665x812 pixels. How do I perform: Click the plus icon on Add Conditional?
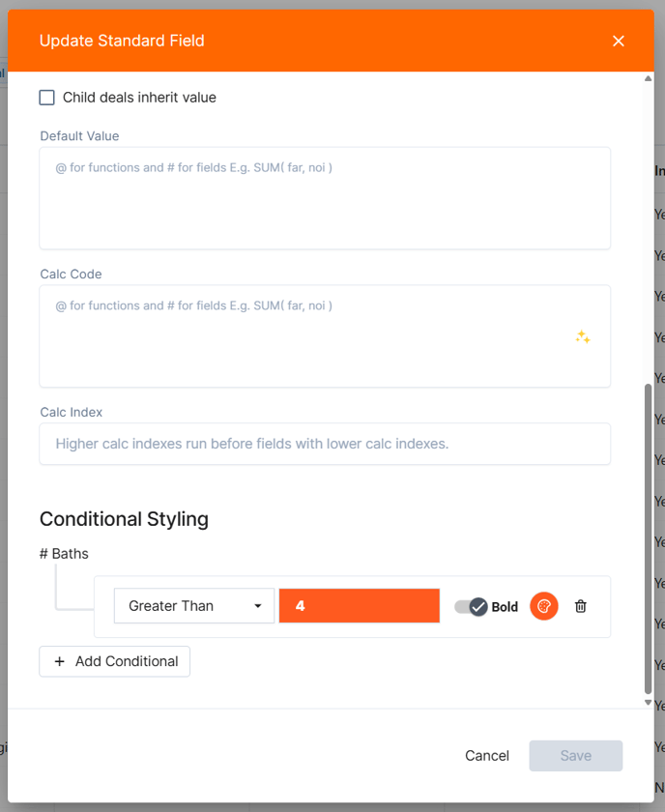pyautogui.click(x=60, y=661)
